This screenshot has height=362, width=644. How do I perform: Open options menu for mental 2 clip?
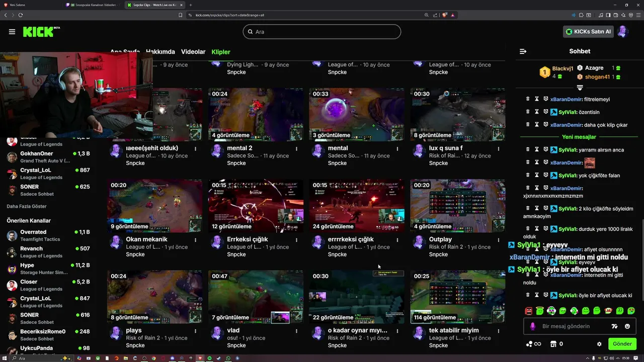[x=296, y=149]
